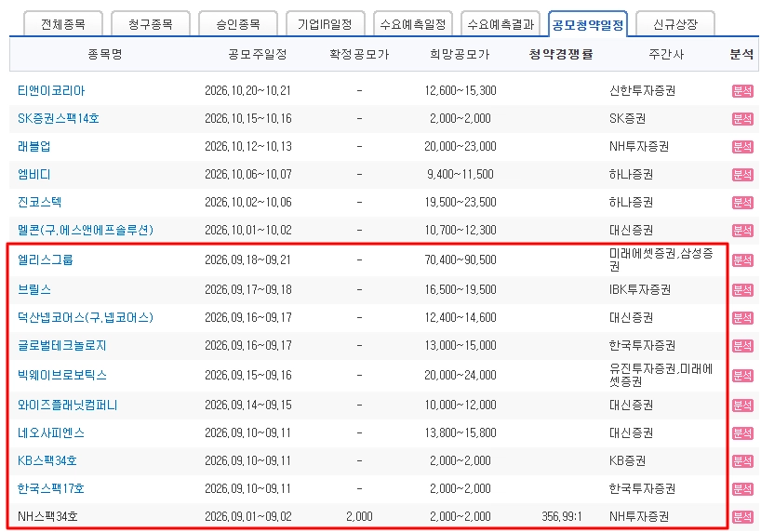Open 분석 icon for 티앤아이코리아 row
This screenshot has height=532, width=761.
[x=742, y=91]
